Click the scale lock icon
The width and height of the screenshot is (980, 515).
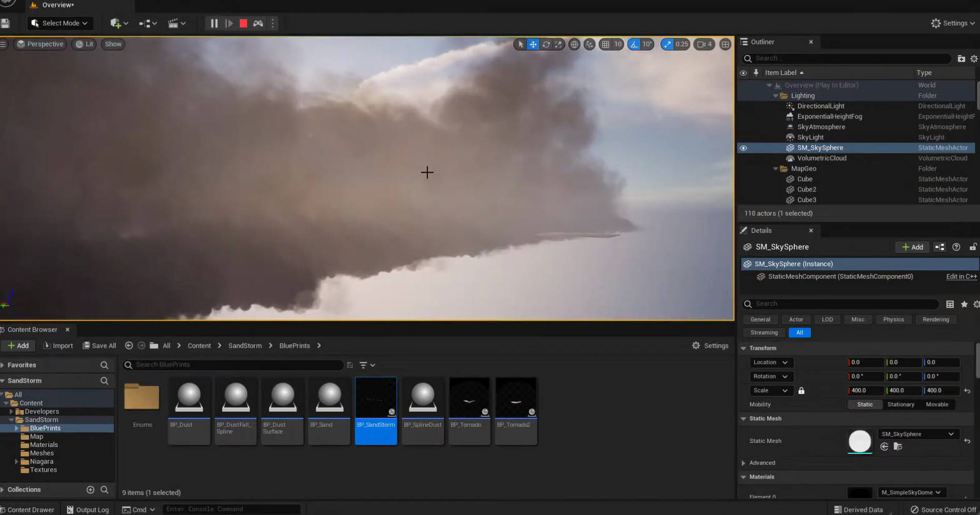(x=801, y=391)
